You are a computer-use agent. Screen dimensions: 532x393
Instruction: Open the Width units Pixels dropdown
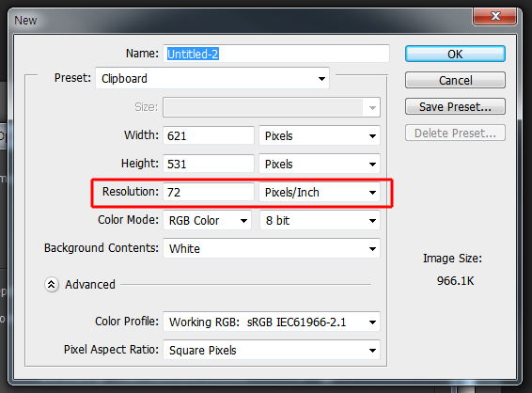point(320,135)
